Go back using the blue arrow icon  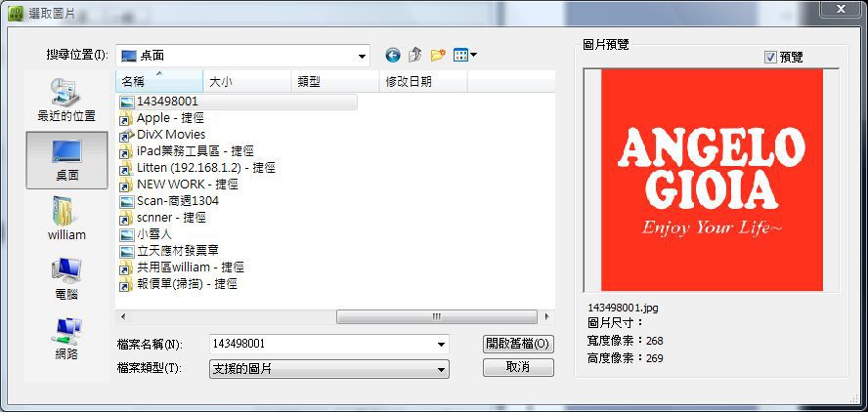(393, 55)
